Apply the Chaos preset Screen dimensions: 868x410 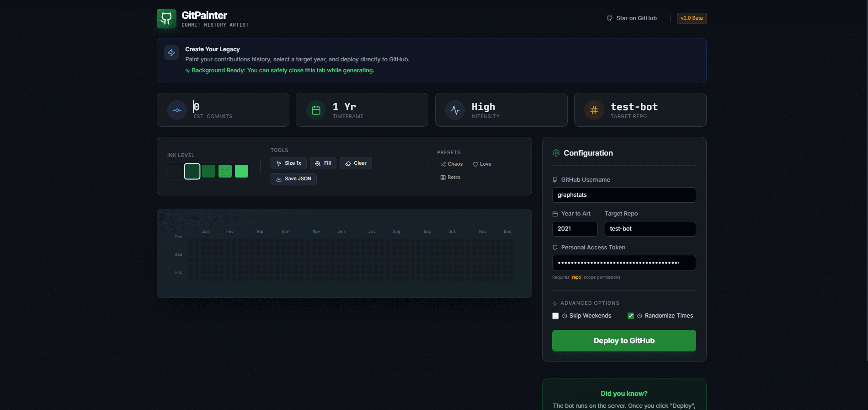[x=451, y=164]
